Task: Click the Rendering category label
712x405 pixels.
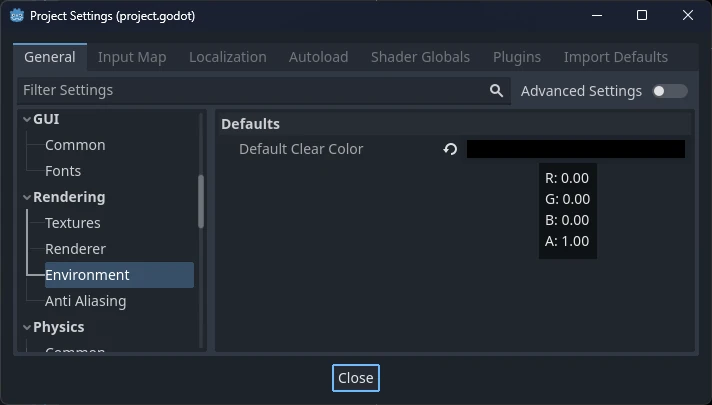Action: (x=69, y=197)
